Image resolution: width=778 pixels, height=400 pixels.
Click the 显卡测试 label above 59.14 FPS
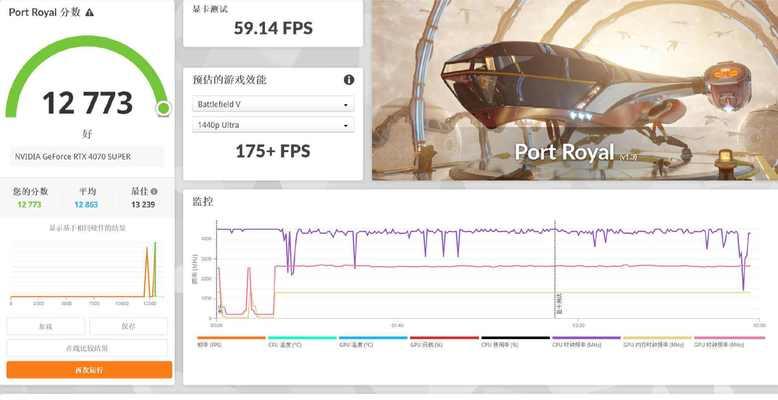click(x=210, y=9)
